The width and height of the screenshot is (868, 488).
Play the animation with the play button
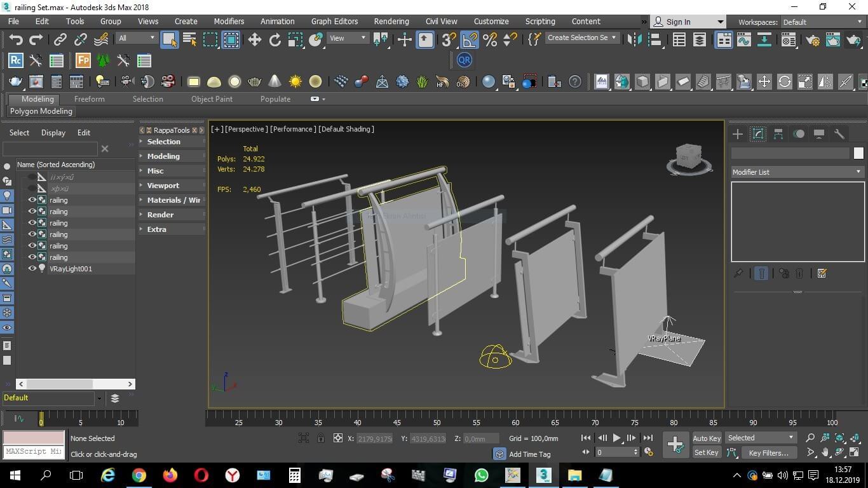click(x=616, y=438)
